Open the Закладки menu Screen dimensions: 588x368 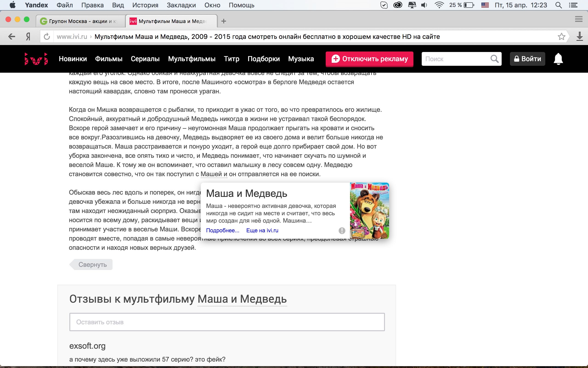coord(181,5)
